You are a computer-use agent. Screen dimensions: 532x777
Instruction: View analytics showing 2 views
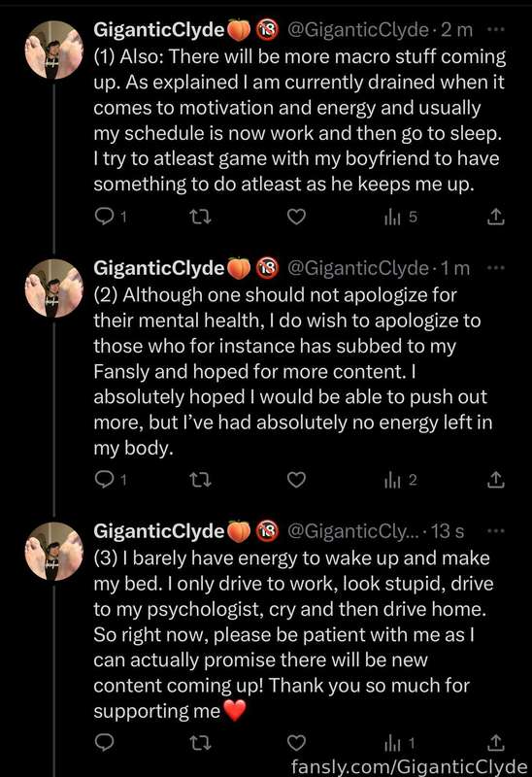click(x=401, y=479)
